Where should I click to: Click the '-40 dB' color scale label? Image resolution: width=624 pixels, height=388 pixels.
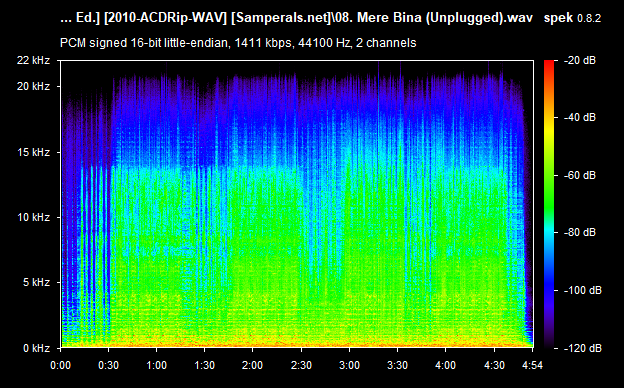tap(580, 117)
